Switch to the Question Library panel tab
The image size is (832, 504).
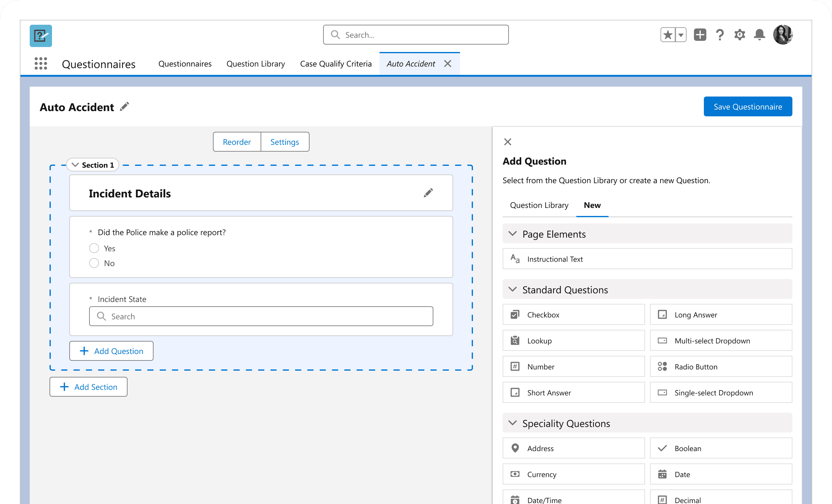tap(539, 205)
